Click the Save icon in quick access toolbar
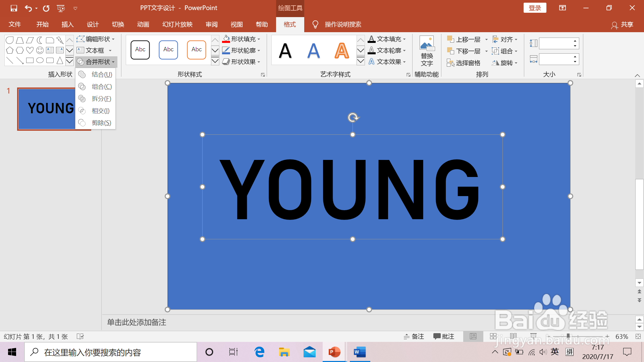Viewport: 644px width, 362px height. pyautogui.click(x=14, y=8)
